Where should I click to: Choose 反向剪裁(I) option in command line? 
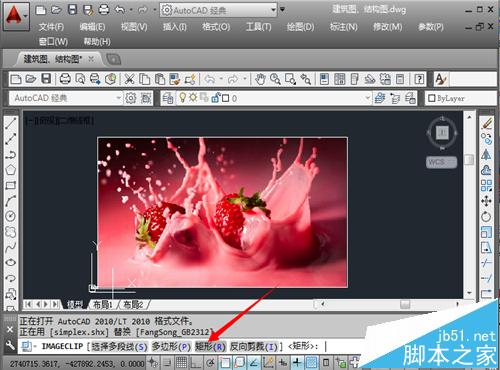click(254, 347)
